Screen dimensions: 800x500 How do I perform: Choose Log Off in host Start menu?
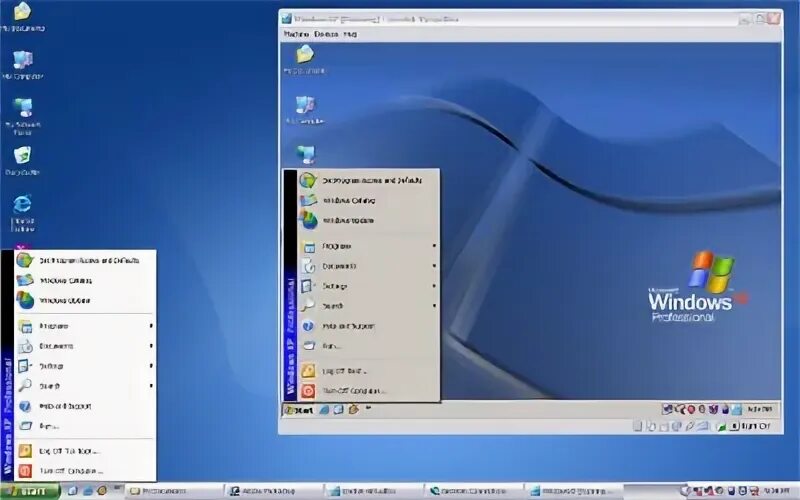coord(85,451)
